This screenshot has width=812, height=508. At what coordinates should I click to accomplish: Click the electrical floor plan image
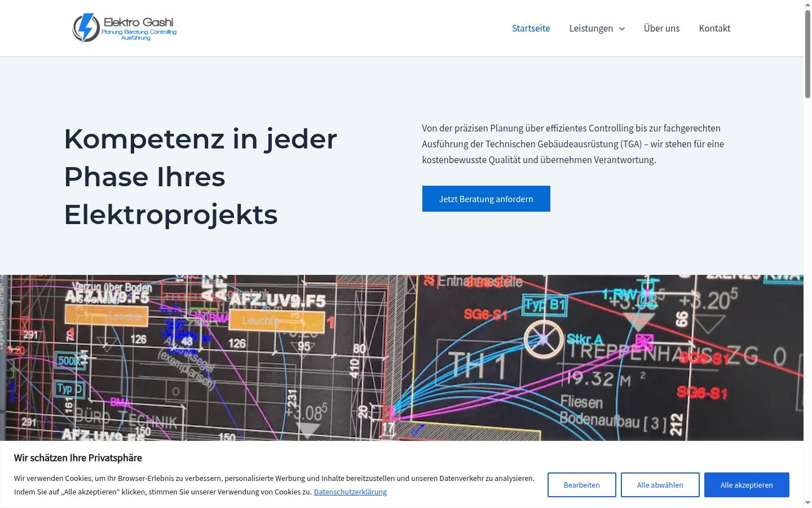[401, 358]
